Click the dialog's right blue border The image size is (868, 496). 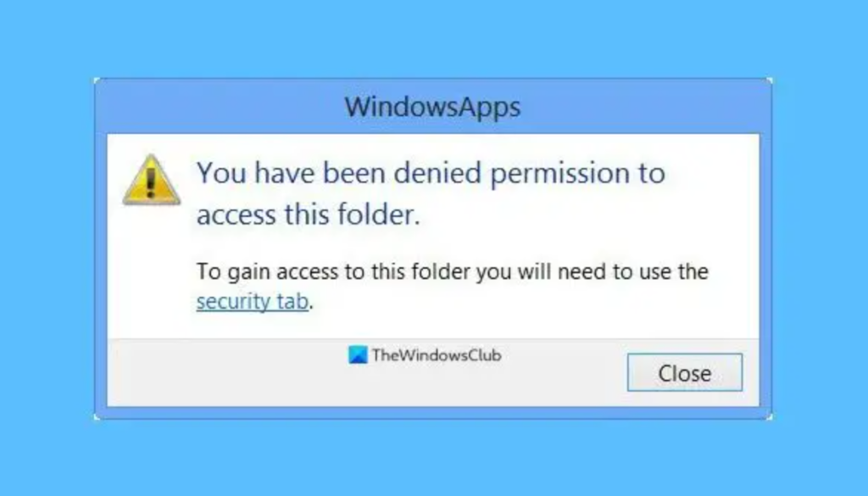tap(765, 254)
